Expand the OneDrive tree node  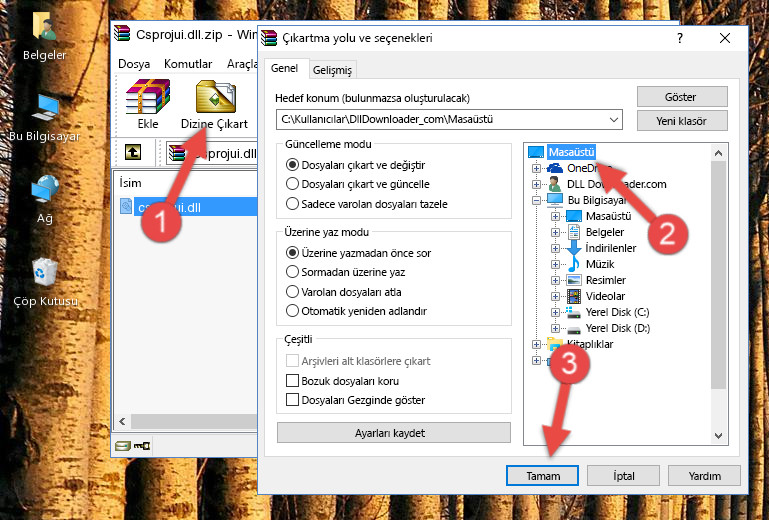536,168
